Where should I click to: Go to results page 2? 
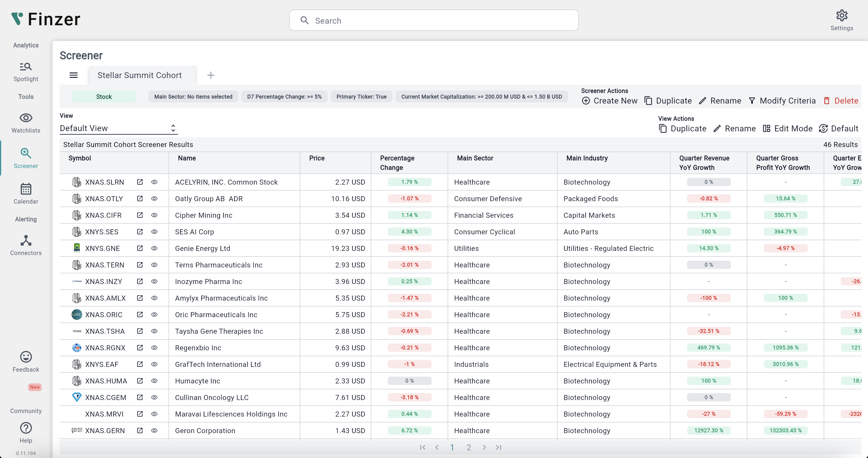pos(468,447)
